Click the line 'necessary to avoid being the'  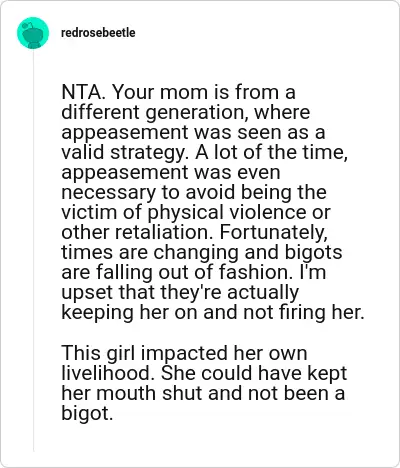[194, 192]
